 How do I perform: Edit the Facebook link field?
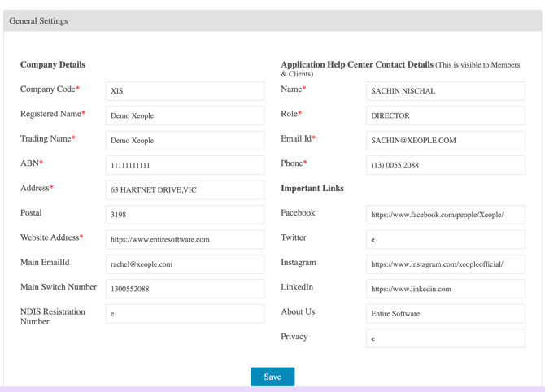[445, 215]
